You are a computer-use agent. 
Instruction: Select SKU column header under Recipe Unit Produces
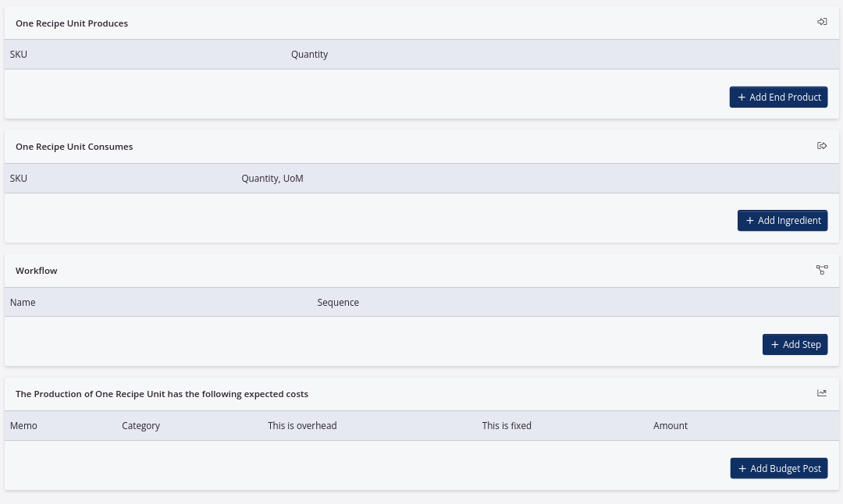[x=19, y=55]
